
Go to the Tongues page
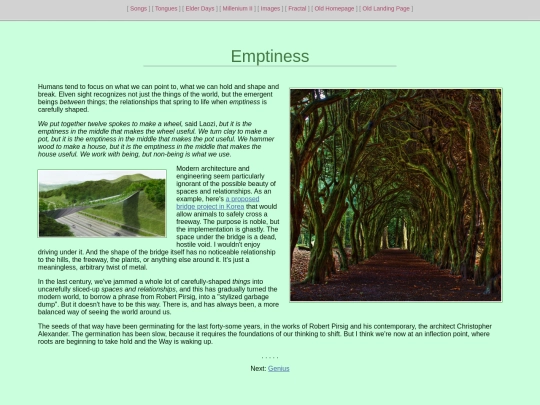[166, 9]
